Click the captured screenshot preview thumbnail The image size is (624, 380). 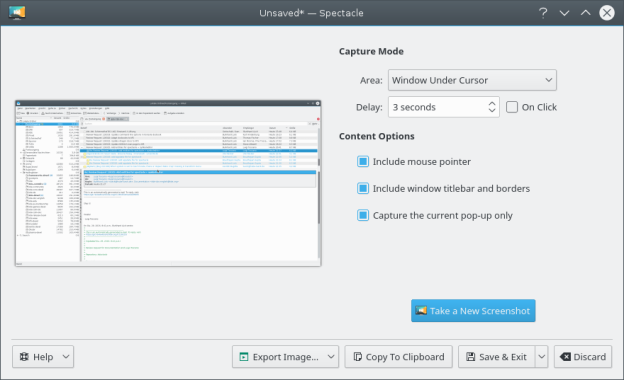click(x=168, y=183)
